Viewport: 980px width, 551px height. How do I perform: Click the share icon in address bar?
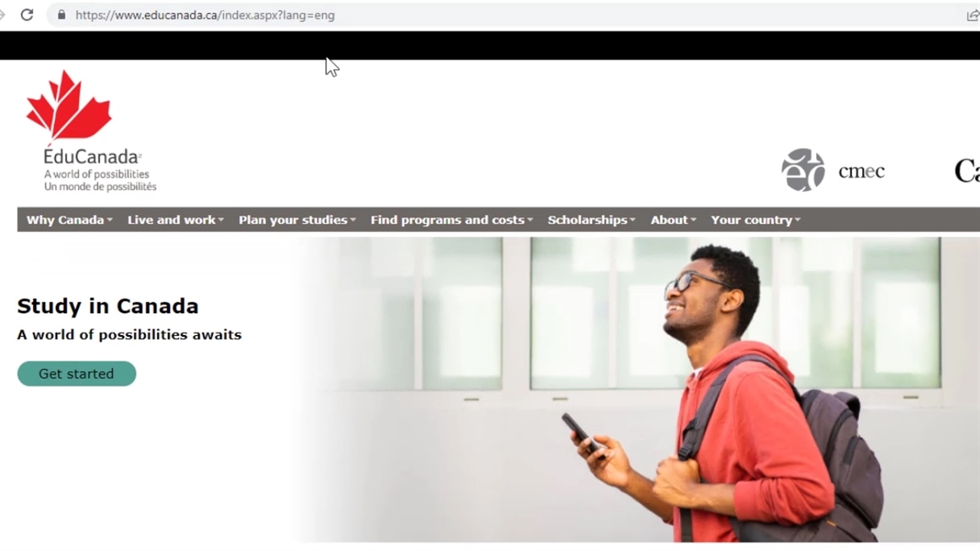tap(972, 15)
